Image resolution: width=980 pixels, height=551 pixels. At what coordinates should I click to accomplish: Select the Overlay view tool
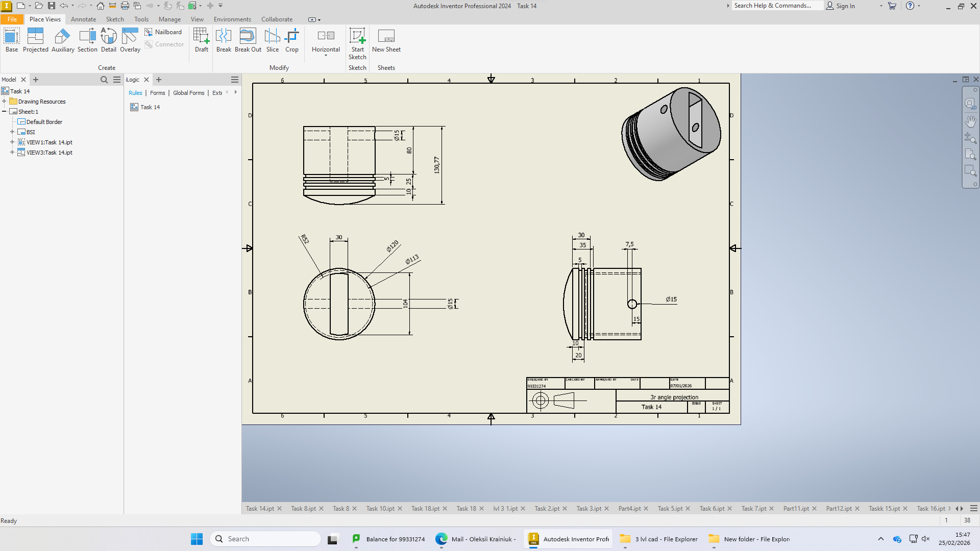(x=130, y=40)
